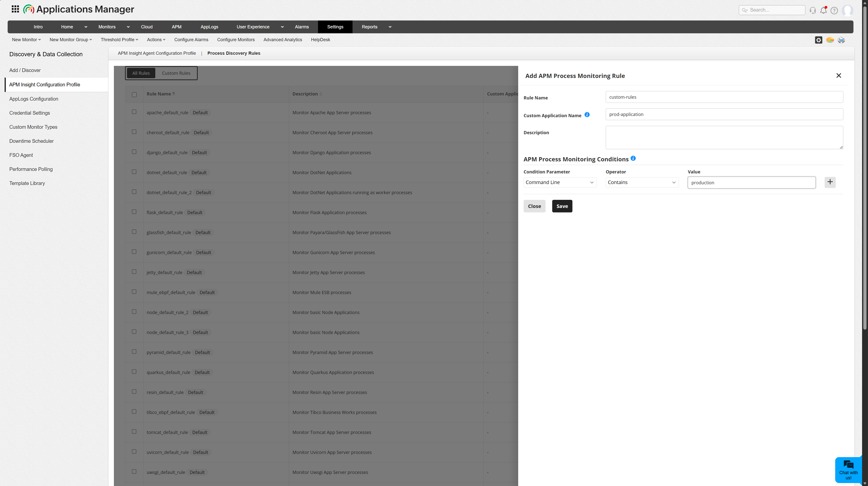Click the Applications Manager logo icon
Viewport: 868px width, 486px height.
click(x=29, y=9)
